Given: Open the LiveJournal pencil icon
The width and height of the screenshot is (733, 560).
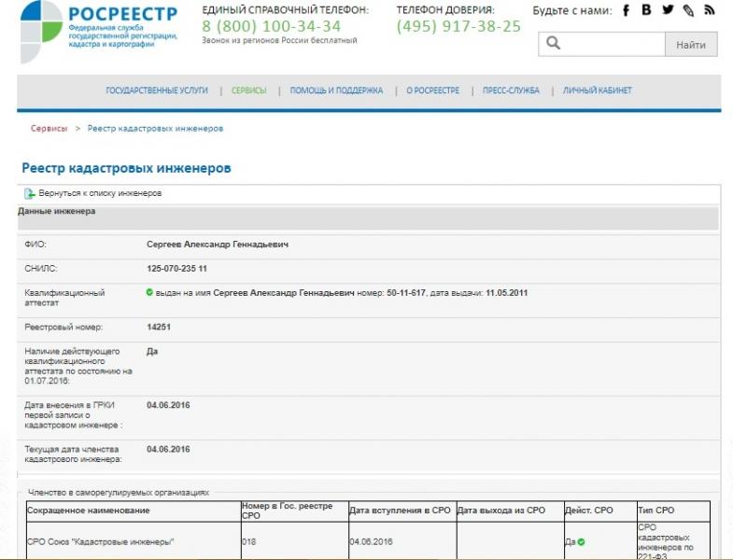Looking at the screenshot, I should 688,10.
